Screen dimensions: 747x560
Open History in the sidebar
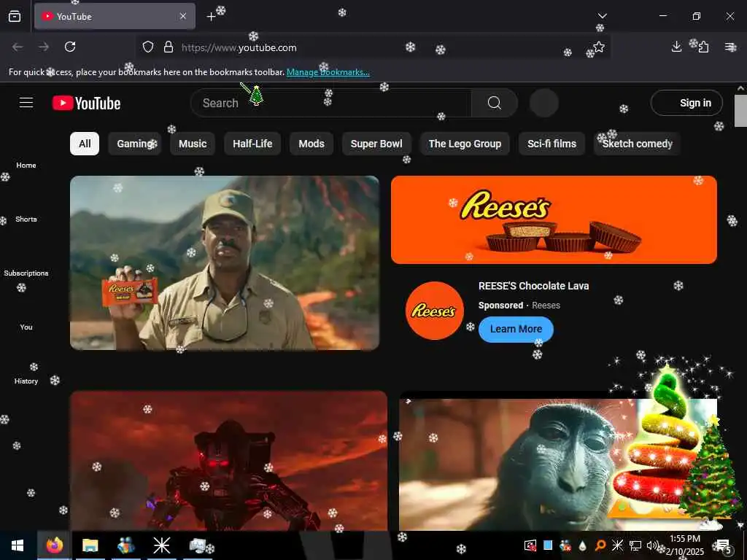coord(26,381)
